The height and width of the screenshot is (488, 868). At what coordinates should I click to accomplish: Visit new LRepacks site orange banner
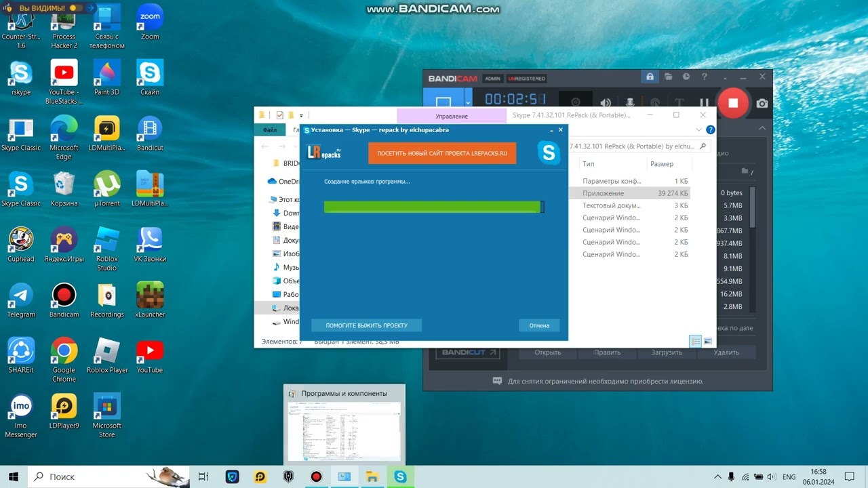click(442, 153)
